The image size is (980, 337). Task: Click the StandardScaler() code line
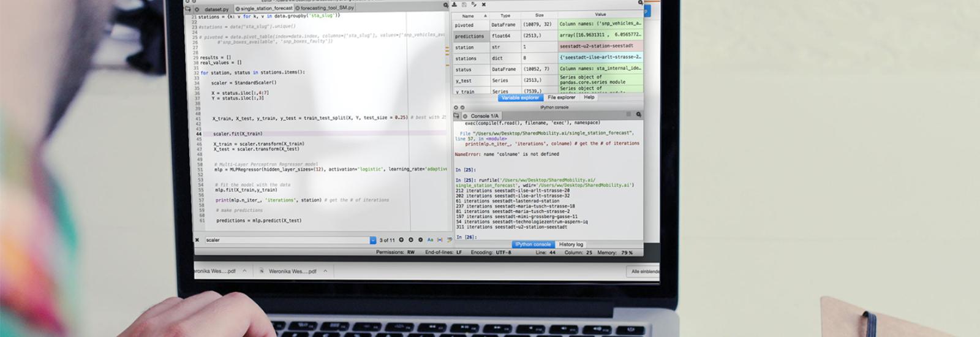[244, 83]
